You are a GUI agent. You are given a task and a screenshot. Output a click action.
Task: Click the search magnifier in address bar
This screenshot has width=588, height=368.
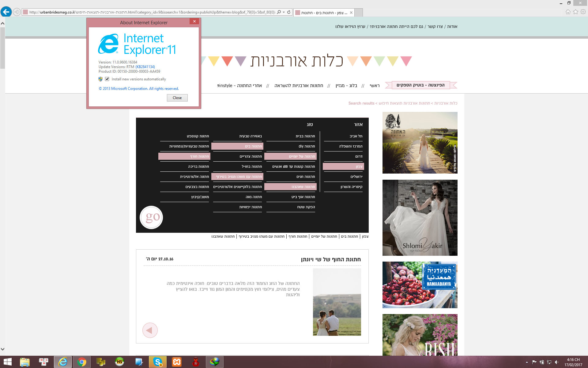click(x=279, y=12)
